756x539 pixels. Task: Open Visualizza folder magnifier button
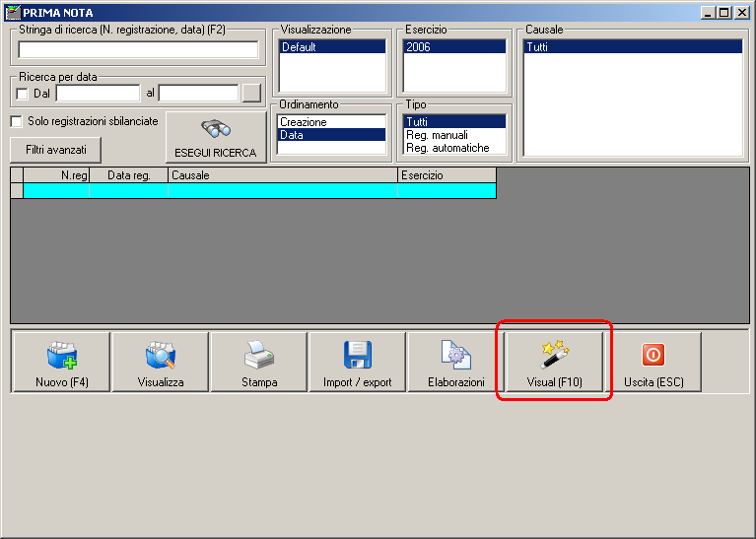pyautogui.click(x=161, y=362)
